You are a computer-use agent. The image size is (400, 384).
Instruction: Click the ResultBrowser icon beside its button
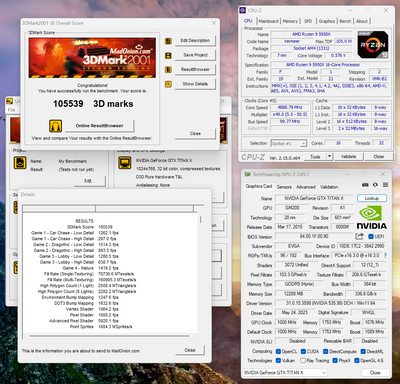coord(168,70)
